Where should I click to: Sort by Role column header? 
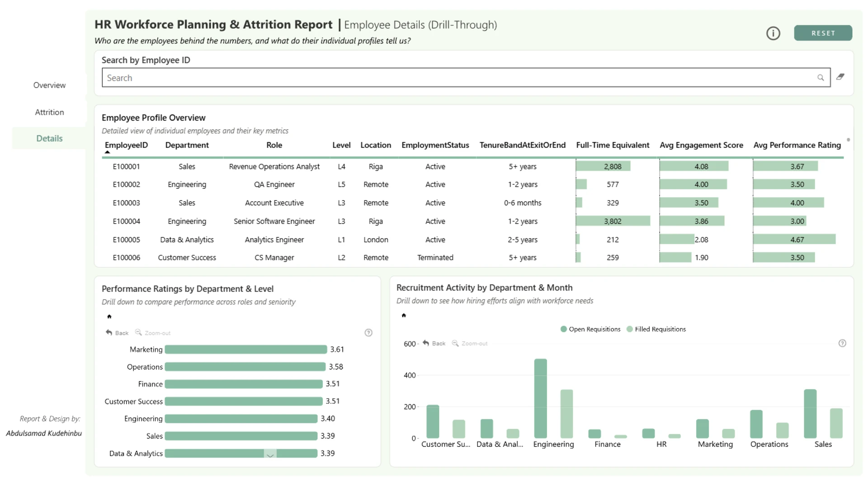(274, 145)
